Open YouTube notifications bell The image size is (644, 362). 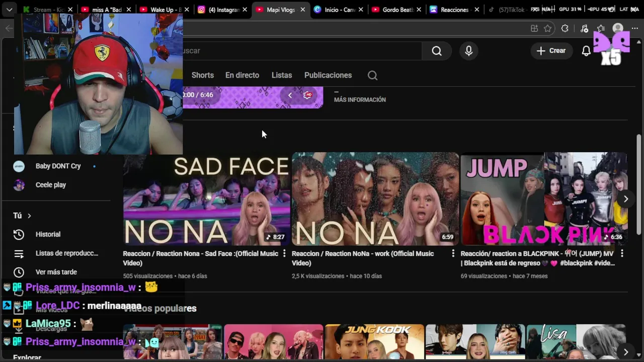[x=586, y=51]
